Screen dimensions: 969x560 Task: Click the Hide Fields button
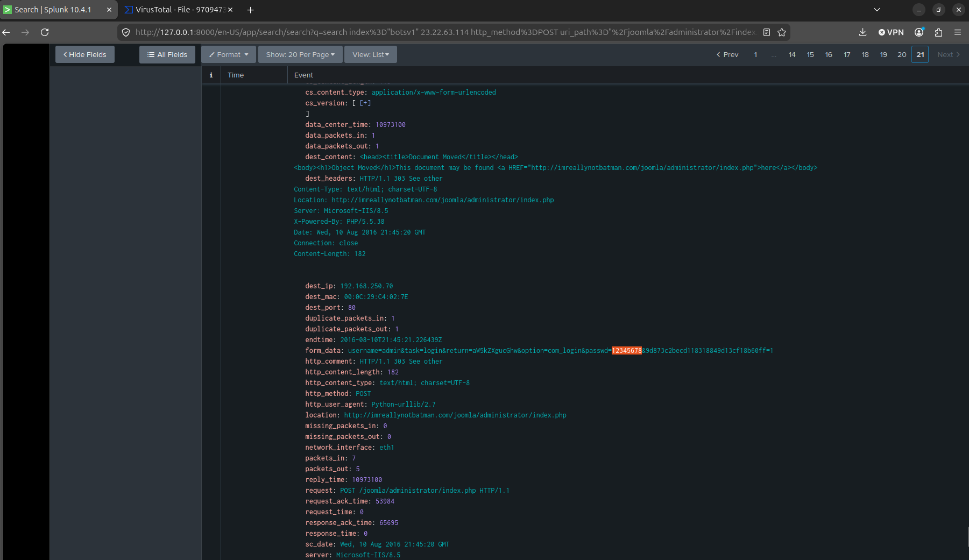85,54
